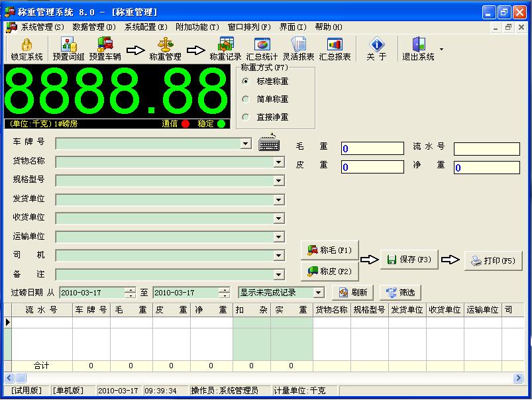The width and height of the screenshot is (532, 400).
Task: Click the horizontal scrollbar thumb
Action: pyautogui.click(x=21, y=377)
